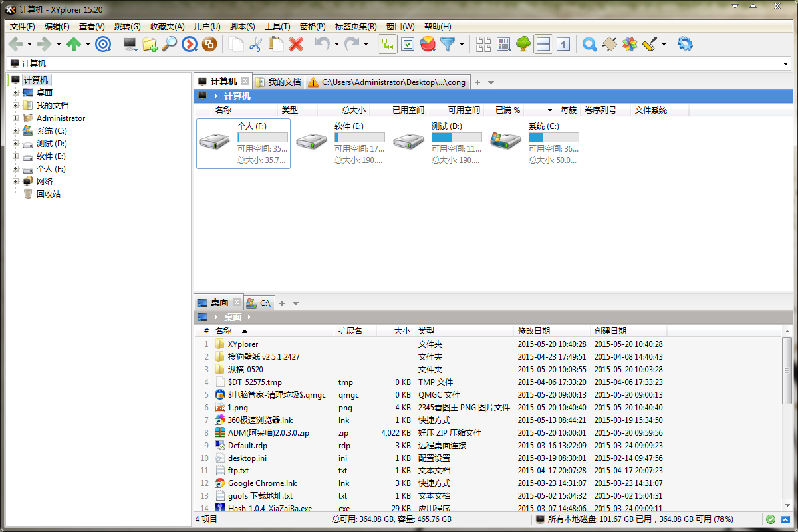Click the 测试 (D:) drive usage bar
798x532 pixels.
[x=456, y=138]
